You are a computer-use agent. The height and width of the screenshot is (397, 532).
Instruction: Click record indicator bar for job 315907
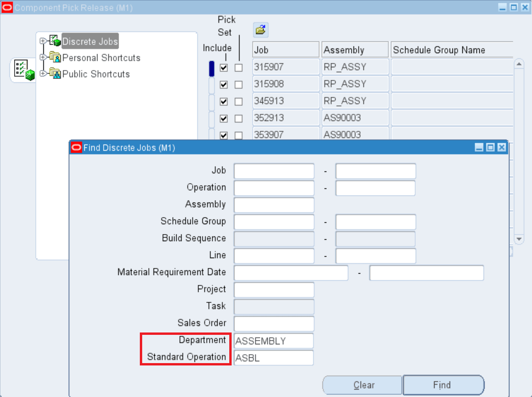pos(212,68)
